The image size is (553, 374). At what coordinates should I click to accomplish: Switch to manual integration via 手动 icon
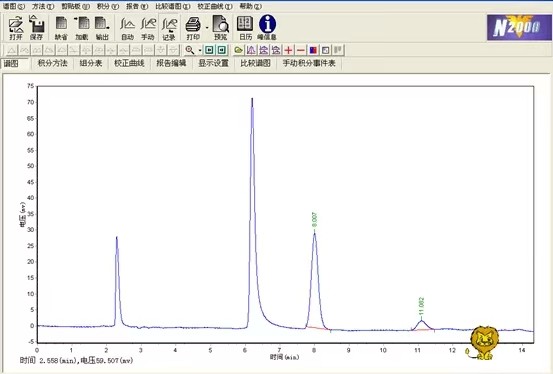tap(148, 28)
